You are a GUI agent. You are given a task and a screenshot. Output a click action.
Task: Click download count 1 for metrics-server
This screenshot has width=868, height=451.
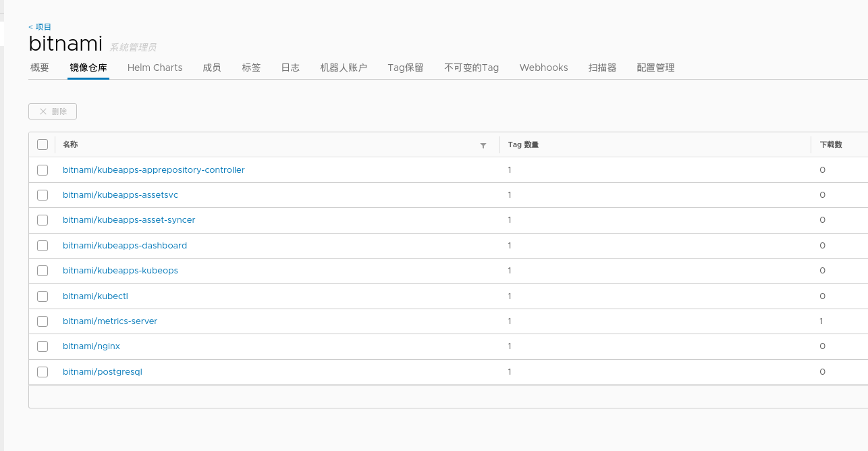(821, 321)
